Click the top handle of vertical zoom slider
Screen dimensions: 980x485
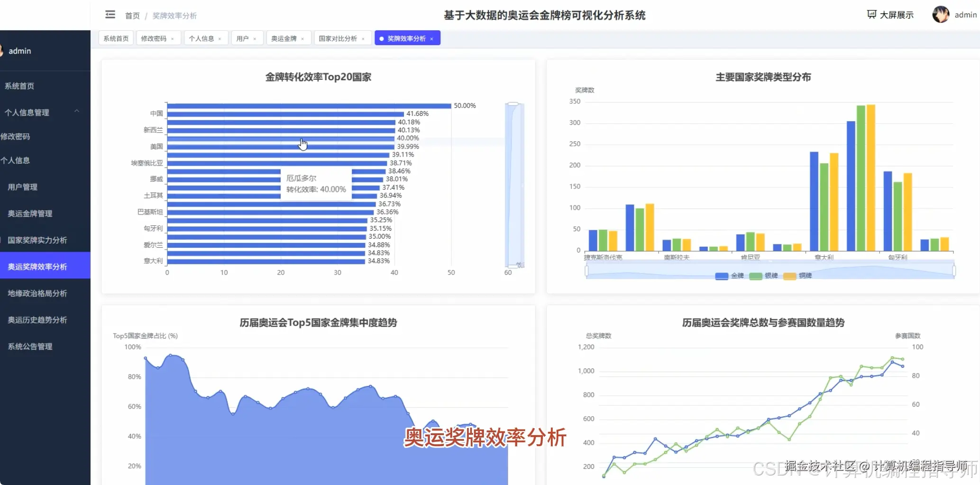coord(513,103)
